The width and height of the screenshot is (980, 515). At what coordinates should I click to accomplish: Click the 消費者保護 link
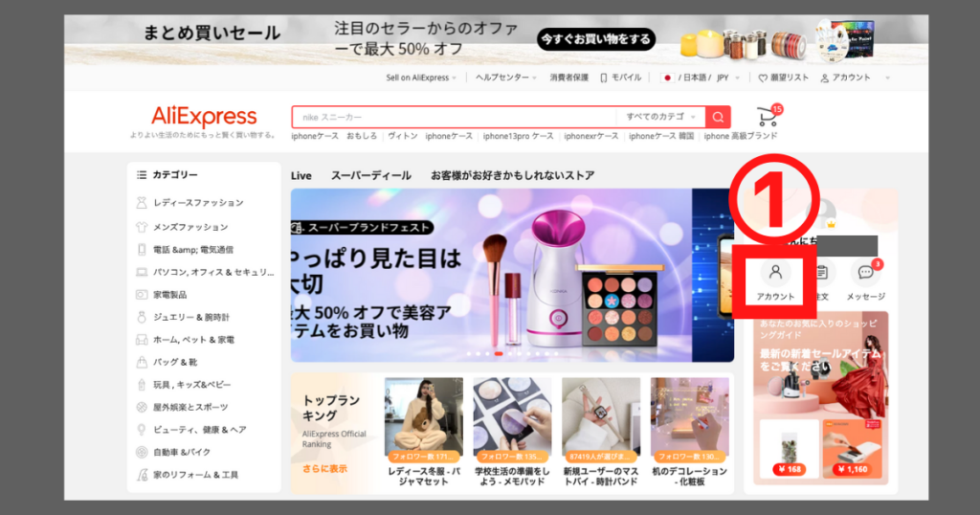[x=568, y=78]
